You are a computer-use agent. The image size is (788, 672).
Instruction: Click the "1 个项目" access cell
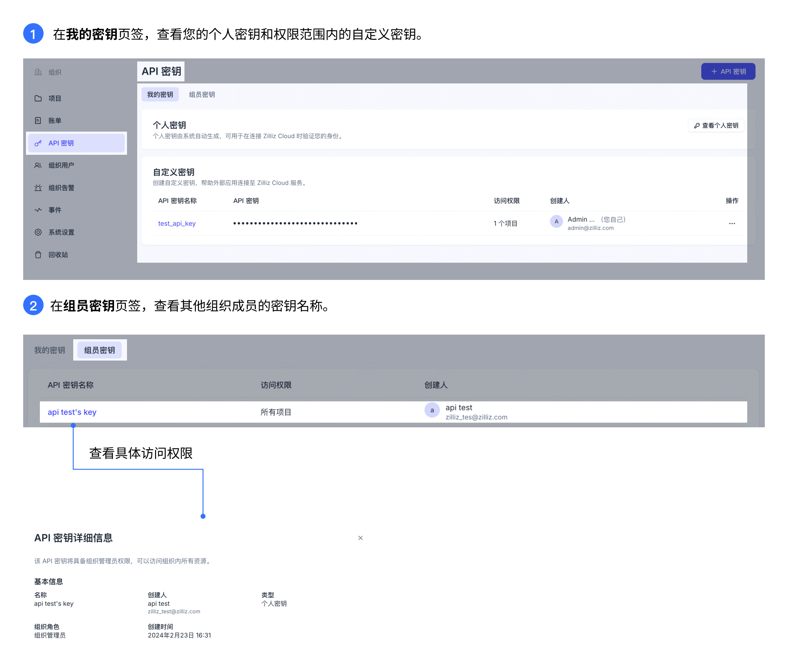tap(506, 224)
